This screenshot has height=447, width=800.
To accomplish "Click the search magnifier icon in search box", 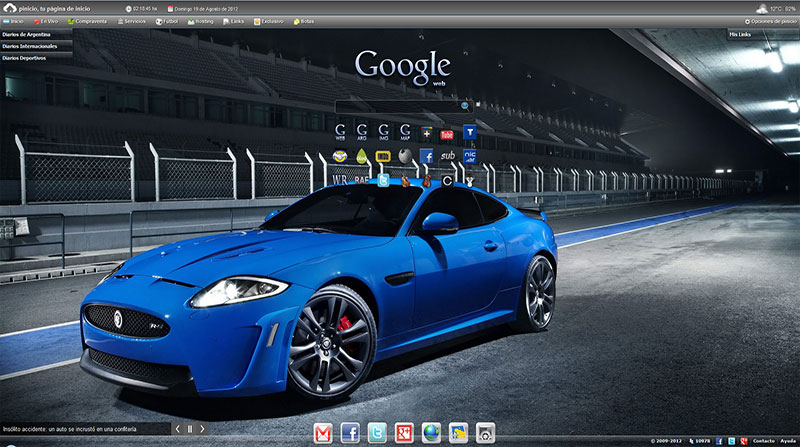I will coord(465,105).
